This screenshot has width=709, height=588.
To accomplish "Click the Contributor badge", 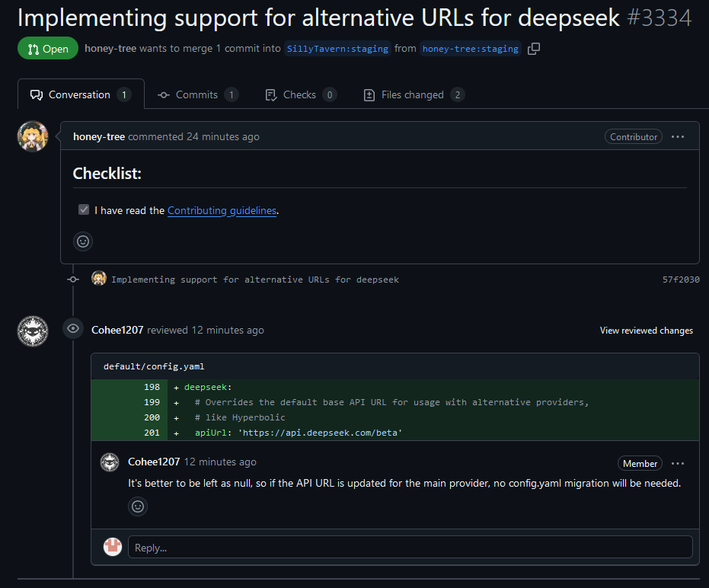I will [634, 136].
